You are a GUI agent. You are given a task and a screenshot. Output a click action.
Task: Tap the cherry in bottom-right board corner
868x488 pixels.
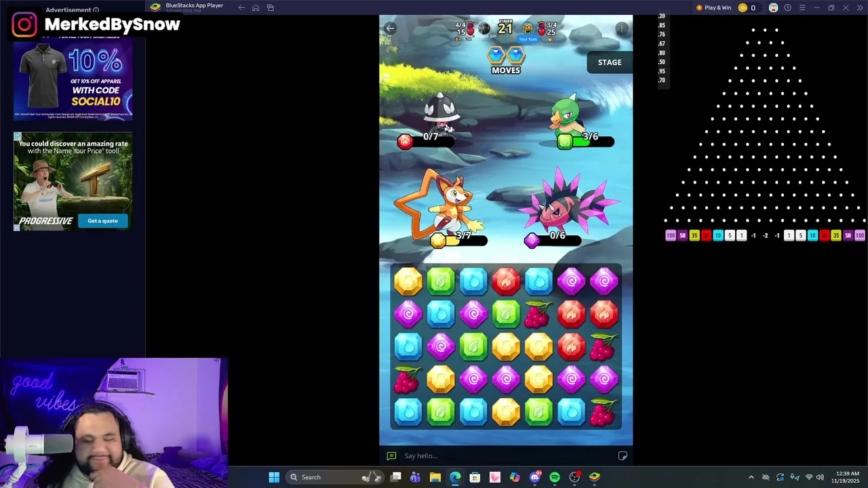pos(604,412)
